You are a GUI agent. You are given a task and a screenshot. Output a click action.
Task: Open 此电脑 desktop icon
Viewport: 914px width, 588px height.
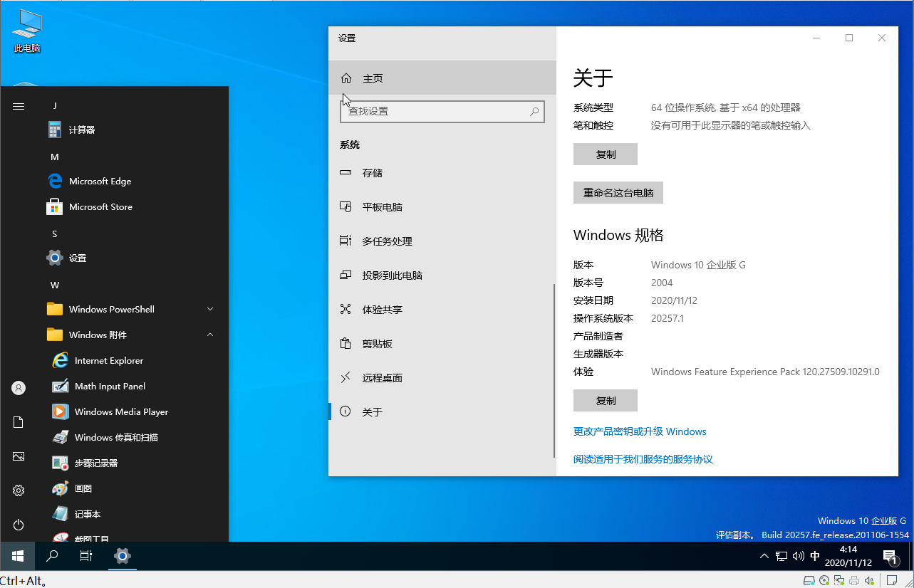click(27, 32)
